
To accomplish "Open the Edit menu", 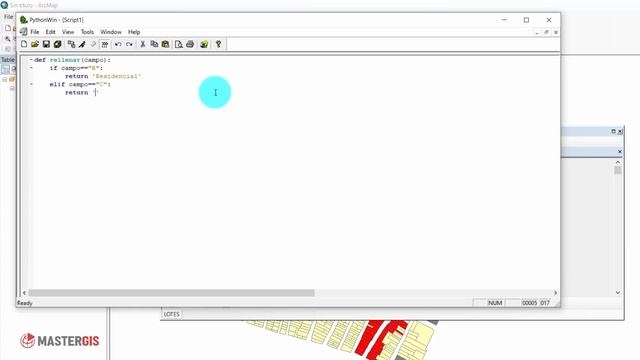I will coord(50,32).
